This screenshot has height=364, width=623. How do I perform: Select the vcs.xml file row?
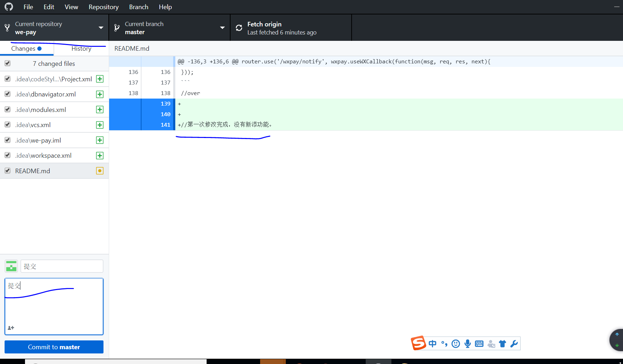tap(54, 125)
